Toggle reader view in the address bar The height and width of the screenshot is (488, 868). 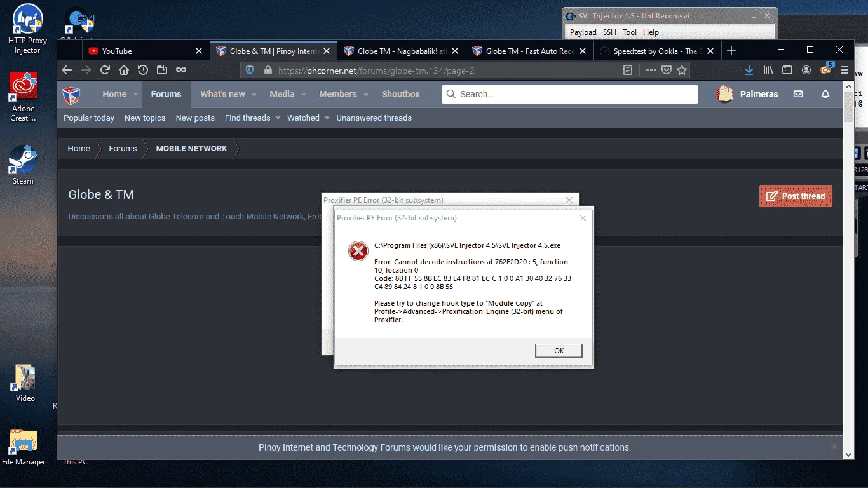pyautogui.click(x=628, y=71)
